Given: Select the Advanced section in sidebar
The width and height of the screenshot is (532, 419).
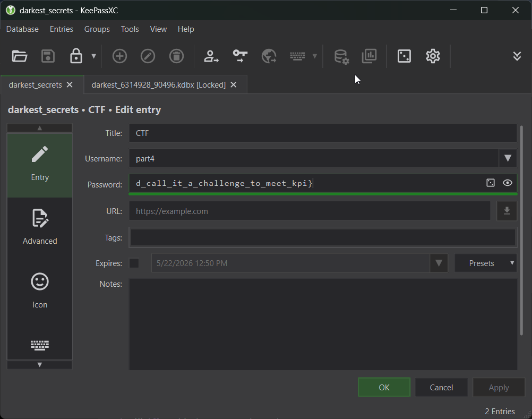Looking at the screenshot, I should pyautogui.click(x=40, y=227).
